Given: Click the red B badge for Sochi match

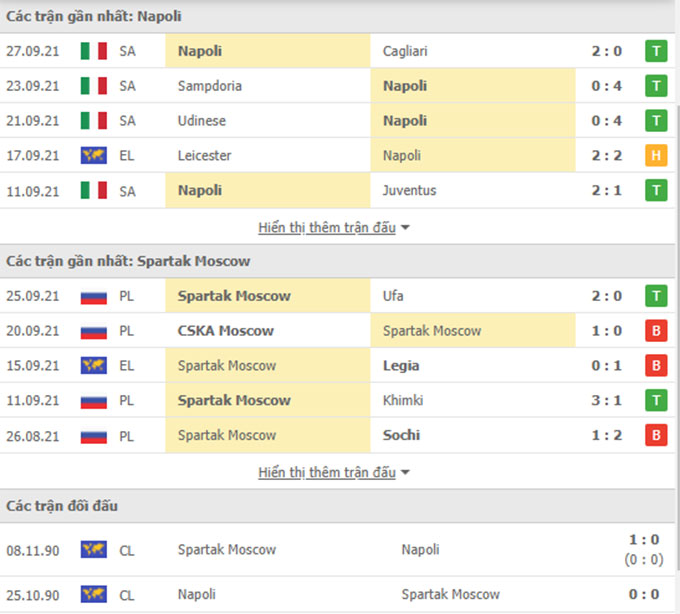Looking at the screenshot, I should click(x=656, y=435).
